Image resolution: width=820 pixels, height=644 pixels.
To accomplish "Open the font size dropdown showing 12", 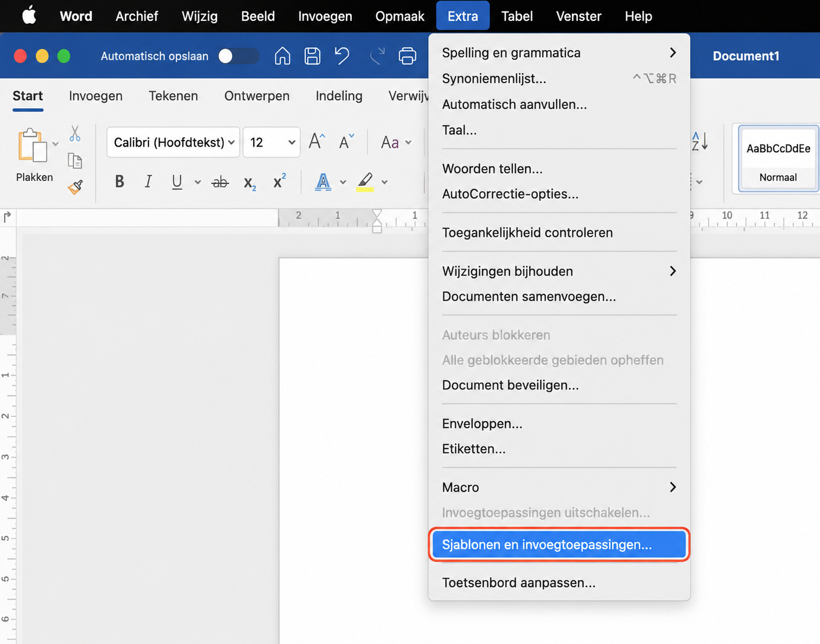I will coord(272,142).
